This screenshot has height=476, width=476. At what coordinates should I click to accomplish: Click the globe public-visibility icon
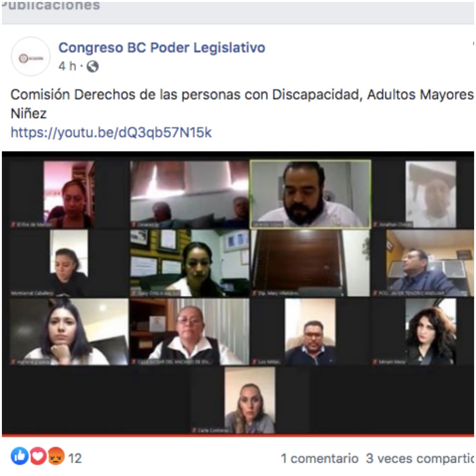click(93, 67)
